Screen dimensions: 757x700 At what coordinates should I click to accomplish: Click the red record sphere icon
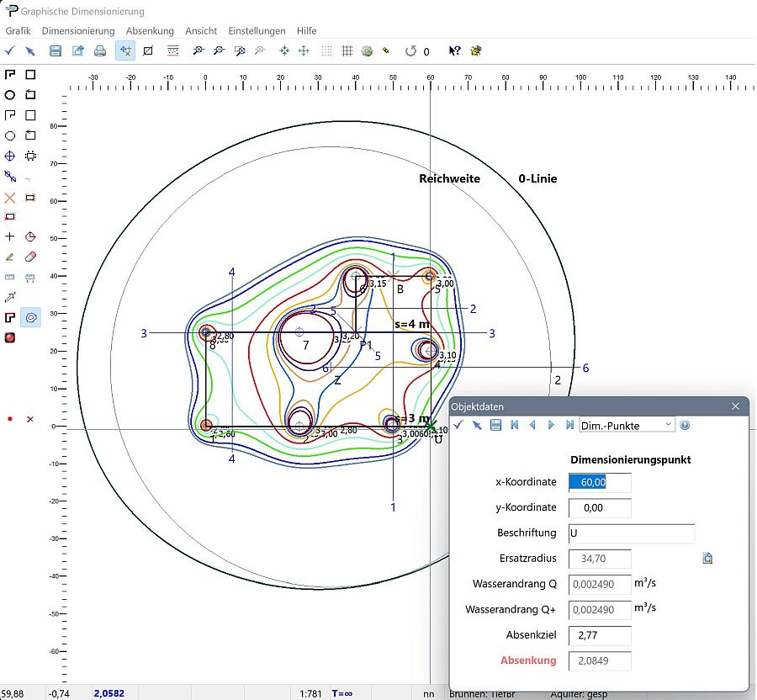point(10,338)
